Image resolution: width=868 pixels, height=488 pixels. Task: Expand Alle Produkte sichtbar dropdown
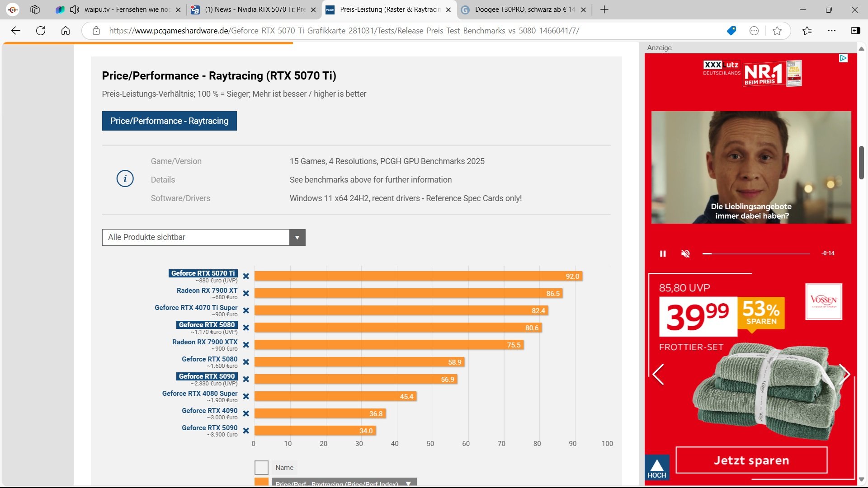pyautogui.click(x=297, y=237)
